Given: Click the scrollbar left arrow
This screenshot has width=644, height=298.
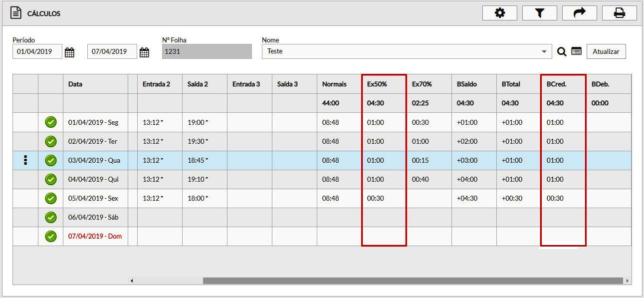Looking at the screenshot, I should pyautogui.click(x=132, y=281).
